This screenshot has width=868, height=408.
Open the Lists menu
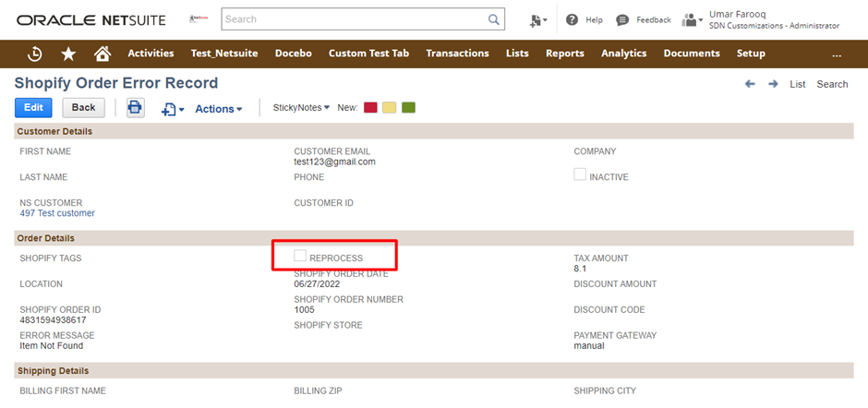517,54
